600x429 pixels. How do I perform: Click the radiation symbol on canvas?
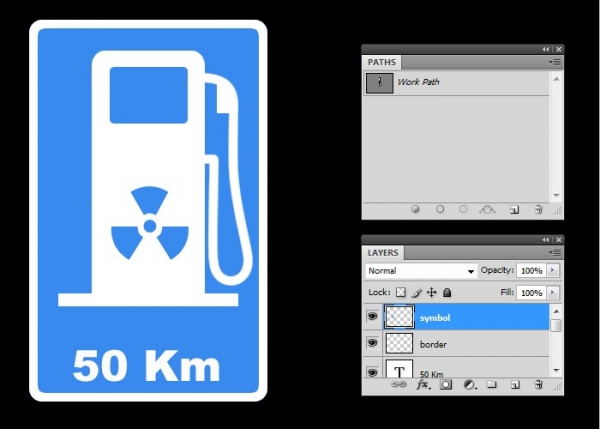point(150,223)
